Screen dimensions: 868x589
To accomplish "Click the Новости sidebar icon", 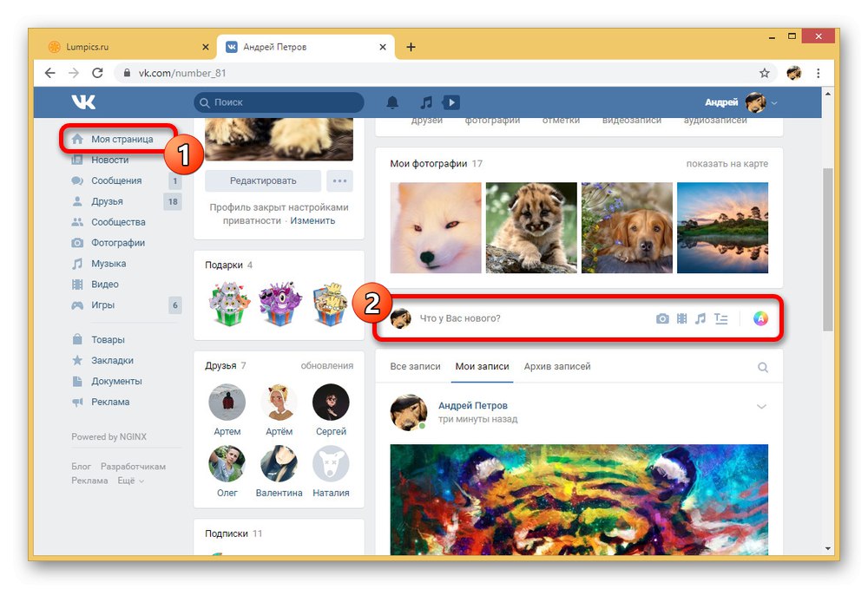I will (x=77, y=160).
